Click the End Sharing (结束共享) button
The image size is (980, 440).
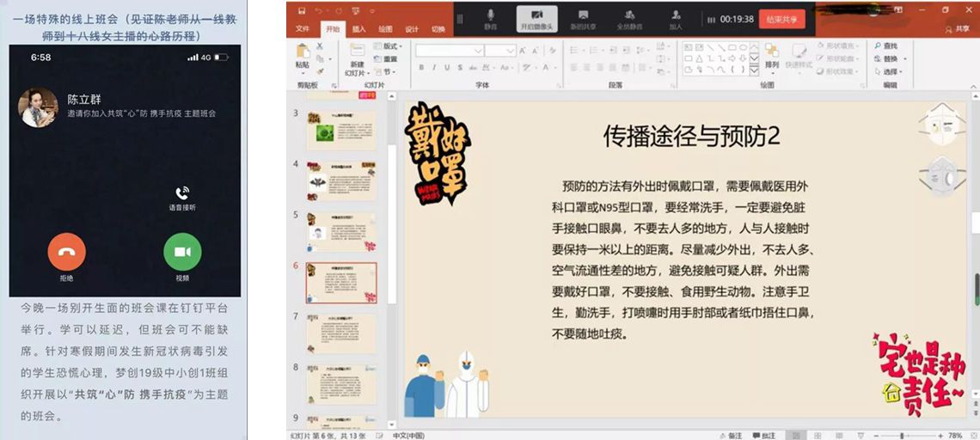click(x=781, y=19)
